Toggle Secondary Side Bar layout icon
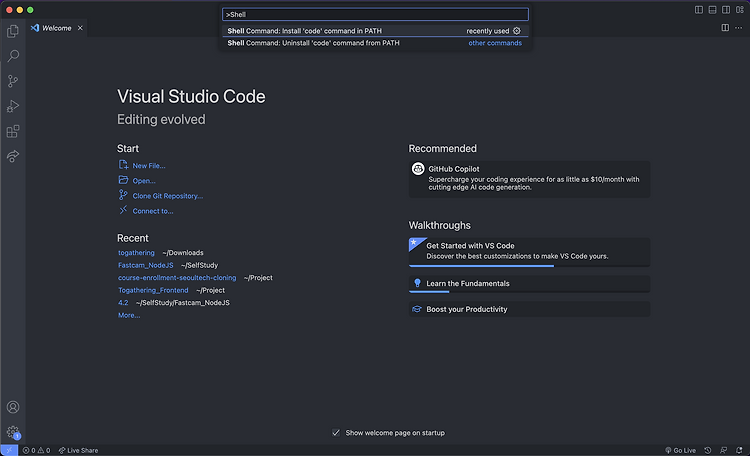The image size is (750, 456). tap(726, 10)
